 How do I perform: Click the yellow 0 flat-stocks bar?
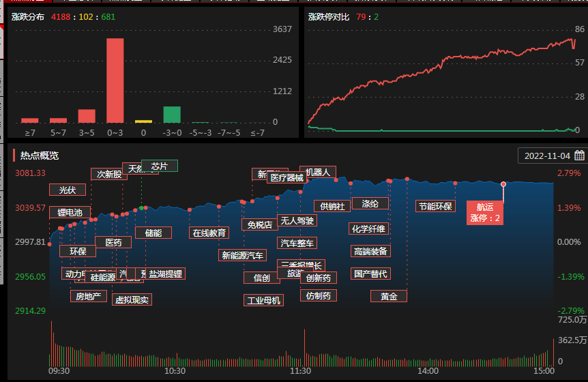coord(144,121)
